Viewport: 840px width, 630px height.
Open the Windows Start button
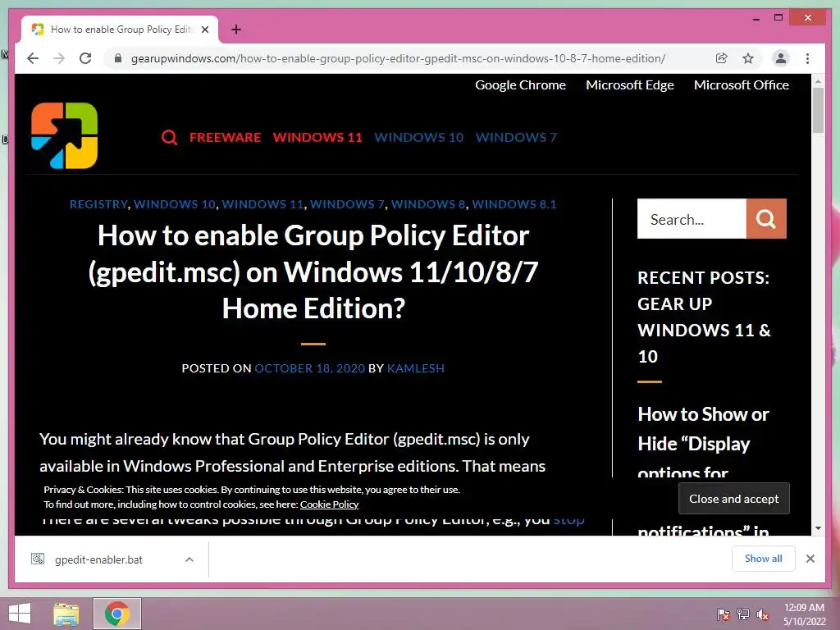point(20,614)
